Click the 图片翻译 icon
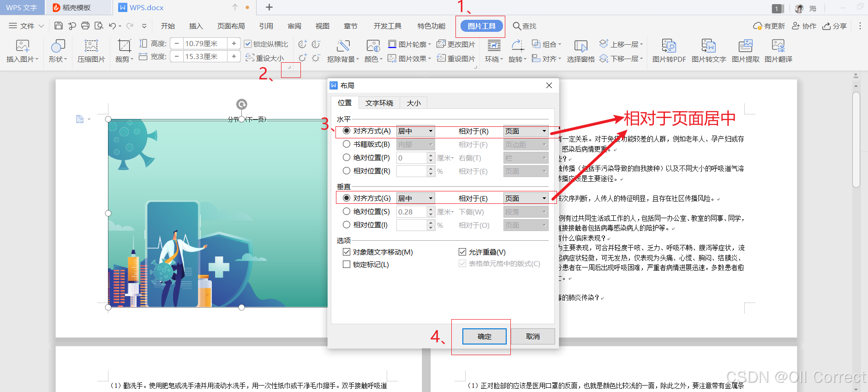The height and width of the screenshot is (392, 868). click(x=778, y=46)
